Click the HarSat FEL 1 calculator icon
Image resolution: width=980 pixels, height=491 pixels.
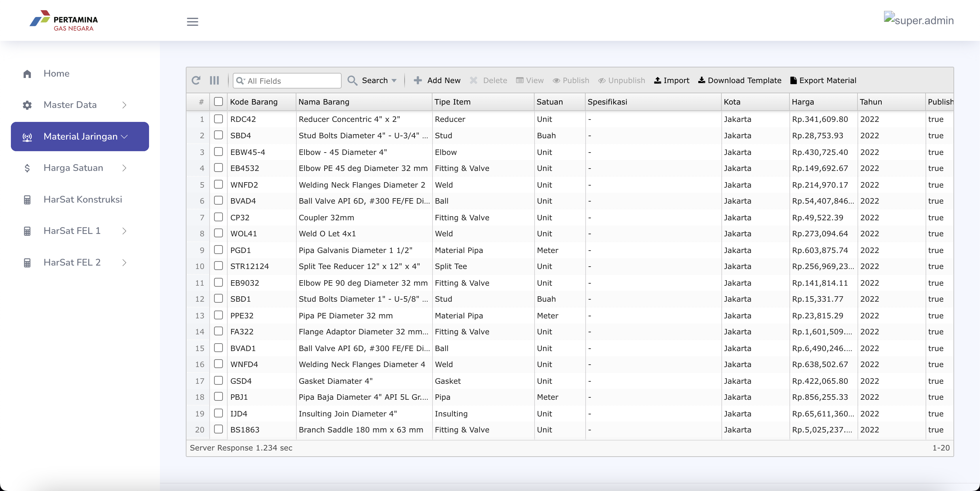27,231
